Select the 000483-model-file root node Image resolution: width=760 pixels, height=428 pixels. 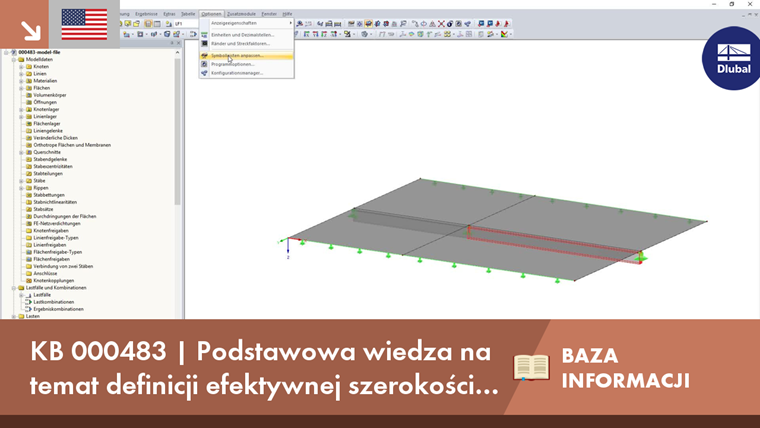click(x=39, y=52)
